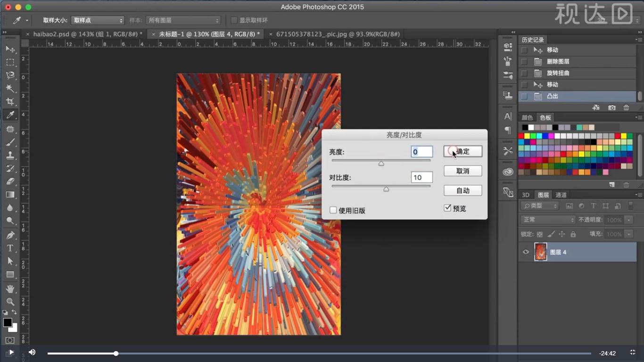Filter layers by type layer kind
The image size is (644, 362).
594,206
